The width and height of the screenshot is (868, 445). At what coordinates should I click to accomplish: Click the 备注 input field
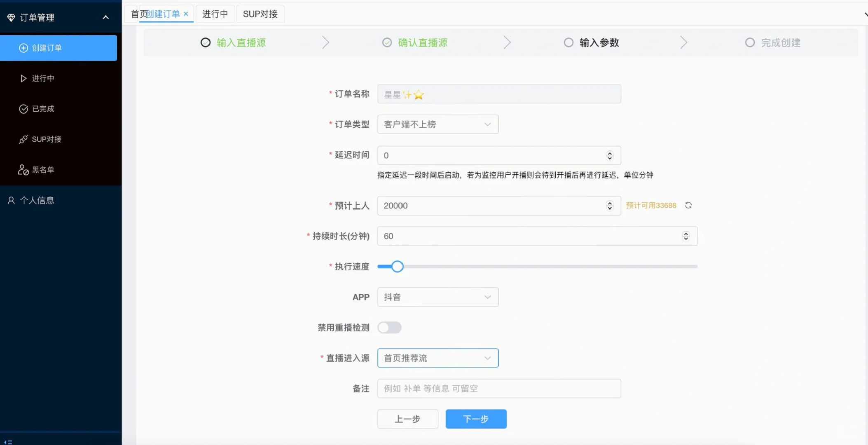coord(498,388)
